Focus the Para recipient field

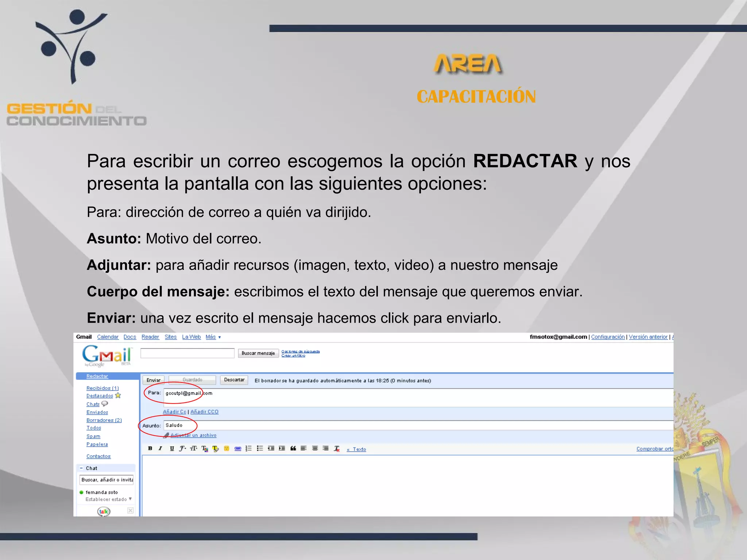[418, 398]
